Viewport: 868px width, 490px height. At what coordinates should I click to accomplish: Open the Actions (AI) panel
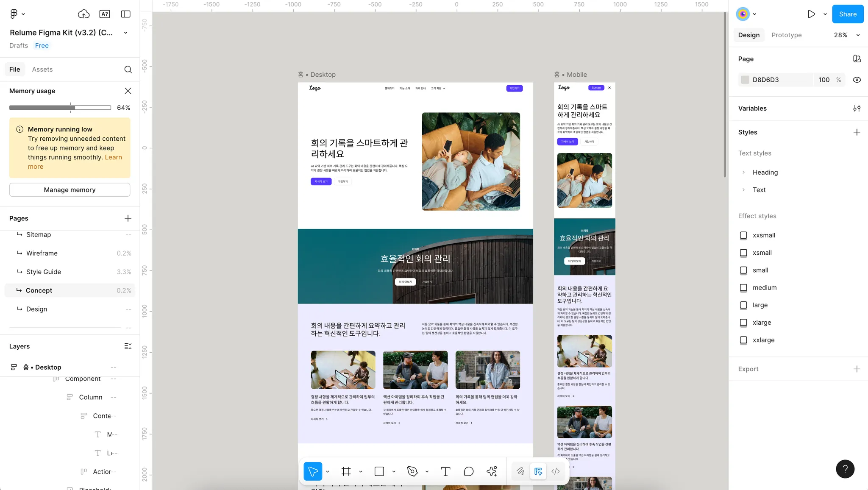pos(492,471)
